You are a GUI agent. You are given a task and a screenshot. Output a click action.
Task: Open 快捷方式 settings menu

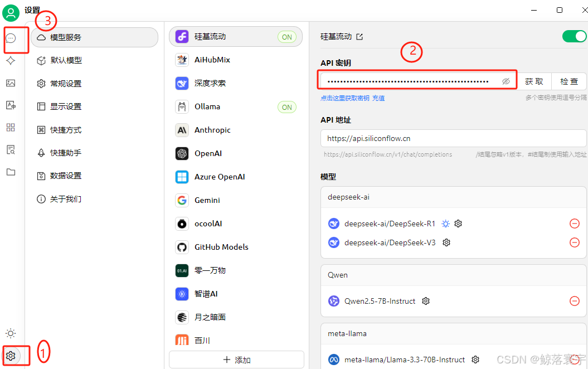click(95, 130)
